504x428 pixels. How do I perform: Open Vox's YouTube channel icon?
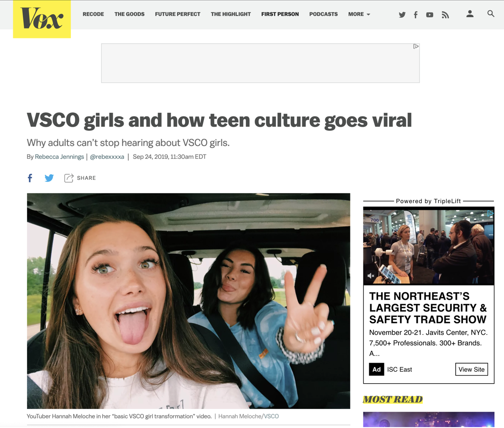(430, 15)
